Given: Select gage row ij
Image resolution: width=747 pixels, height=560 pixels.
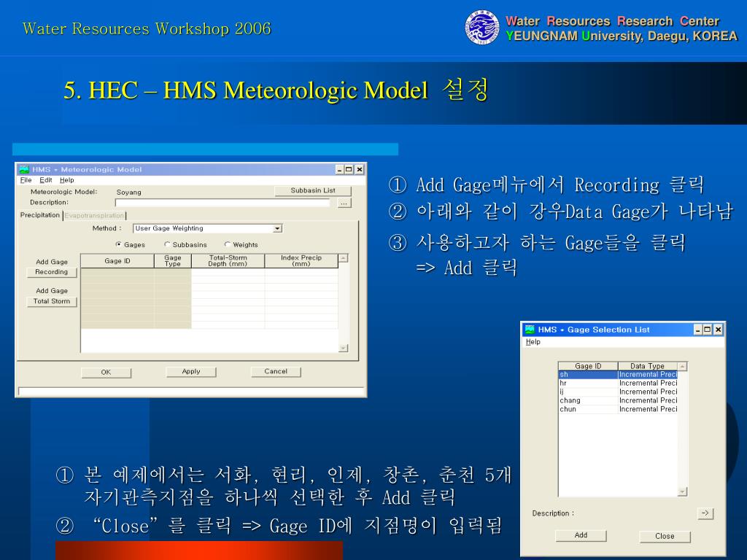Looking at the screenshot, I should (618, 392).
